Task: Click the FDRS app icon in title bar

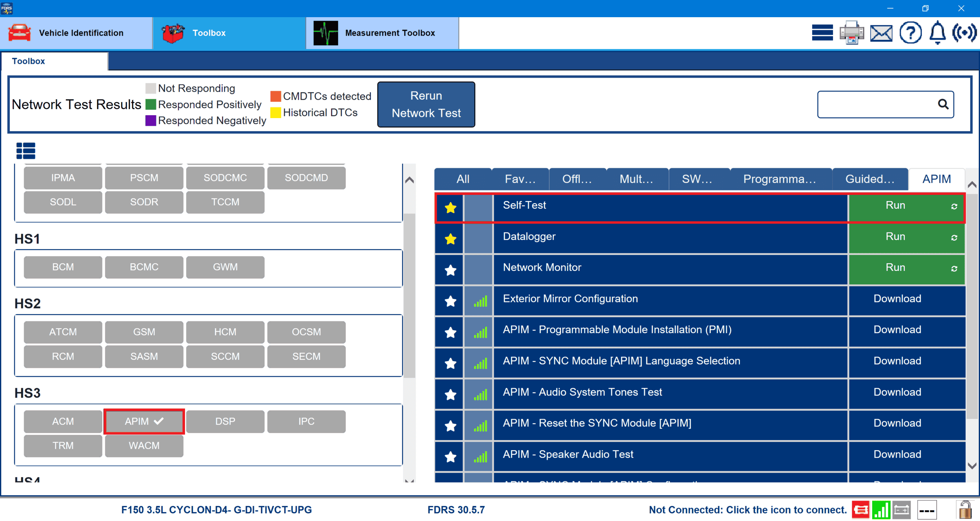Action: click(7, 8)
